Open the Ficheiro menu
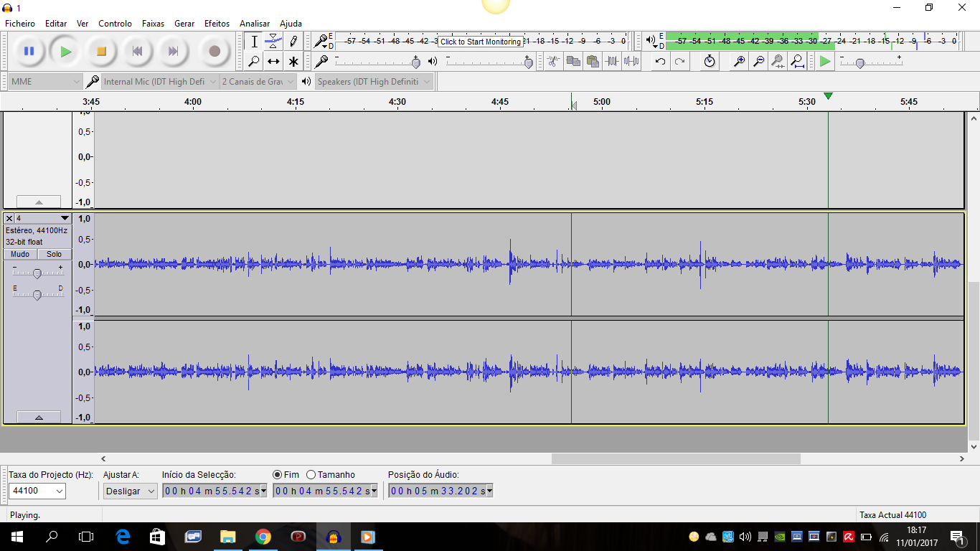Image resolution: width=980 pixels, height=551 pixels. point(20,24)
